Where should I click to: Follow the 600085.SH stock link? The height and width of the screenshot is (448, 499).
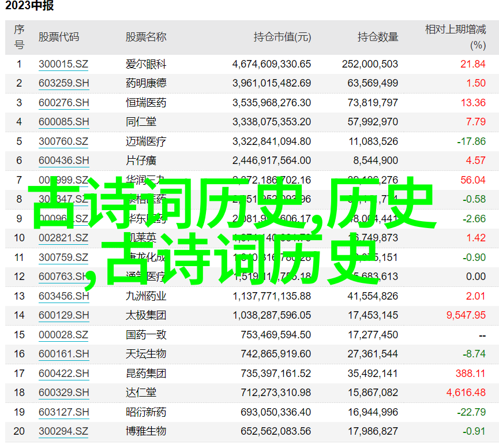[x=63, y=122]
